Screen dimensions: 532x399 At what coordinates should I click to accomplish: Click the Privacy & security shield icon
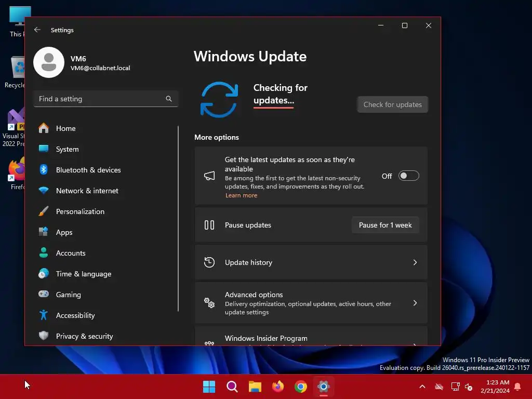44,336
